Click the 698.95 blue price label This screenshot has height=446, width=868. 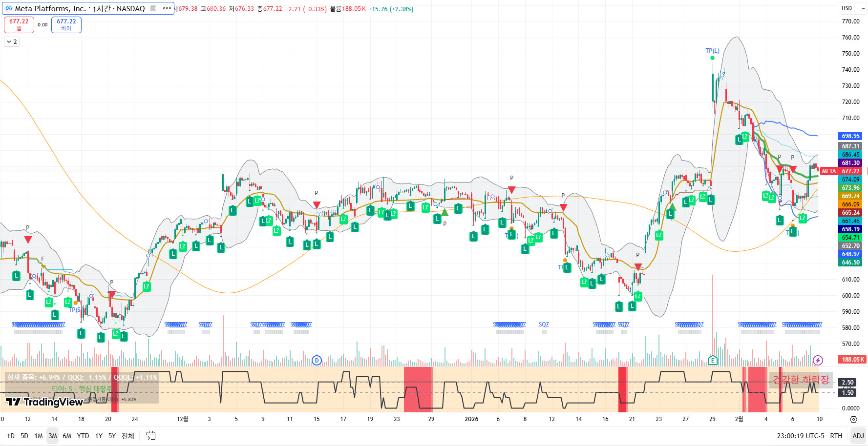(850, 136)
